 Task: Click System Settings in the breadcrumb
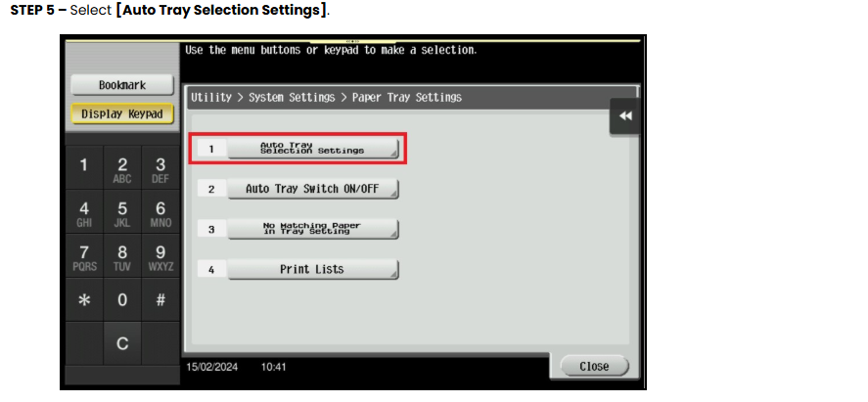point(292,97)
